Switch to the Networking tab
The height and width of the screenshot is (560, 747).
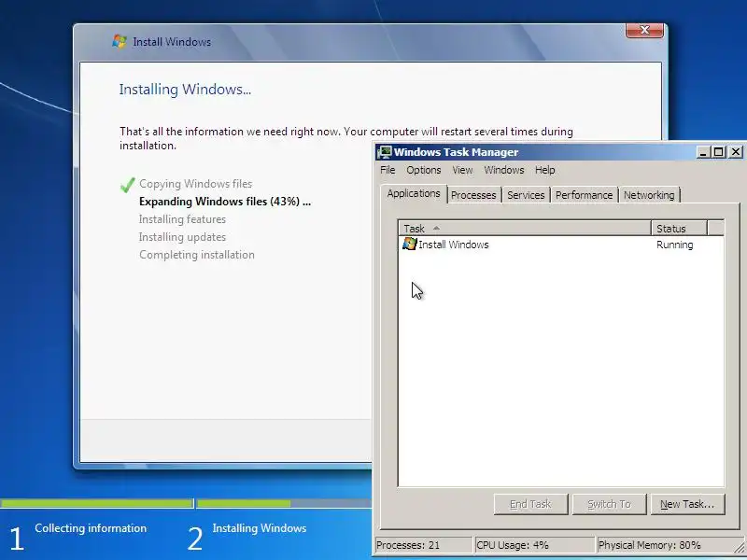click(649, 195)
